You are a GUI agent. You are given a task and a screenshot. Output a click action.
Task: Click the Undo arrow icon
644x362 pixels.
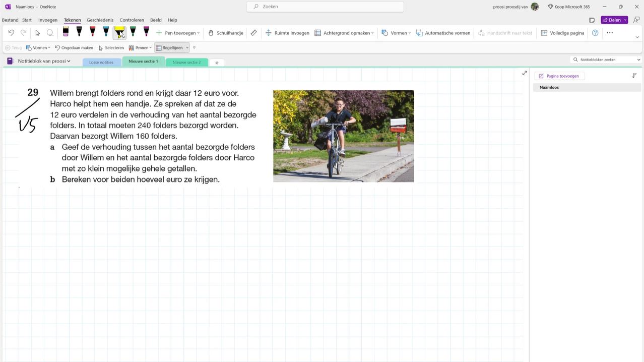coord(11,33)
